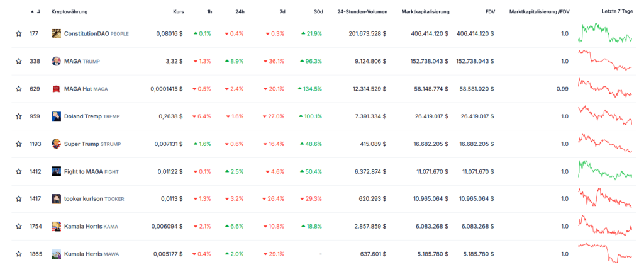Sort by the FDV column header
The height and width of the screenshot is (267, 644).
489,12
